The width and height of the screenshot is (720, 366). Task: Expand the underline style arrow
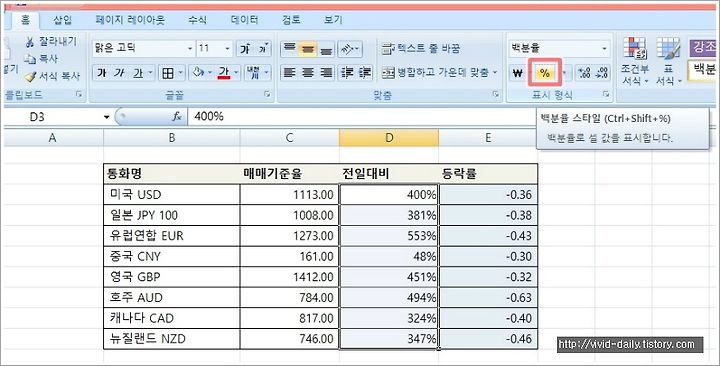[150, 73]
